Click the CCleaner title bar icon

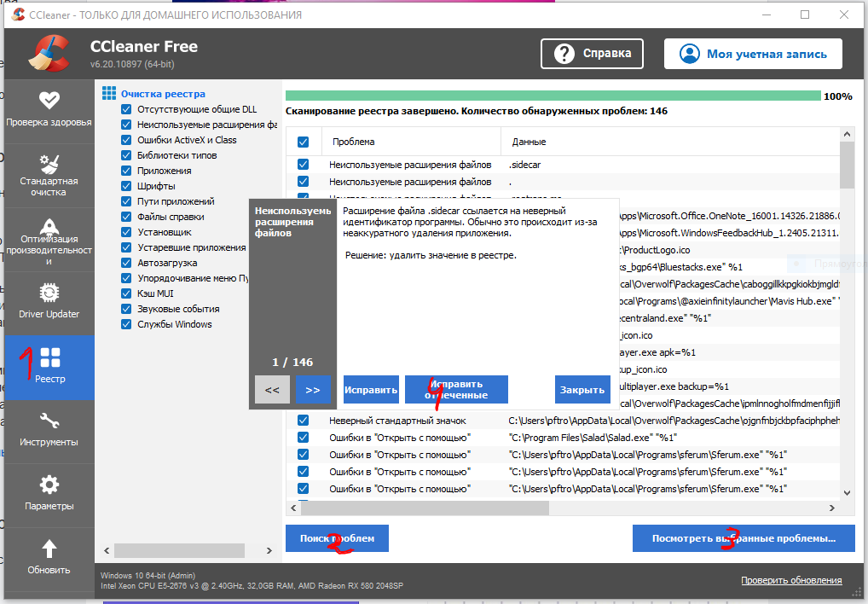coord(18,15)
